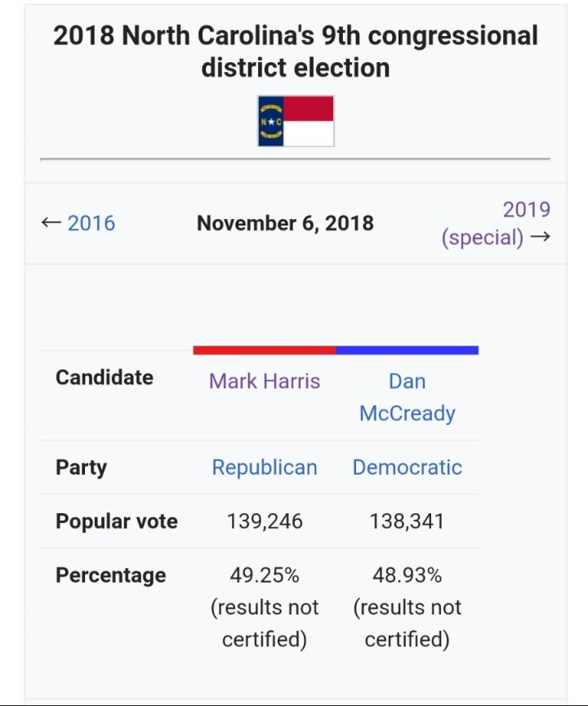Follow the Democratic party link
The height and width of the screenshot is (706, 588).
(x=407, y=467)
